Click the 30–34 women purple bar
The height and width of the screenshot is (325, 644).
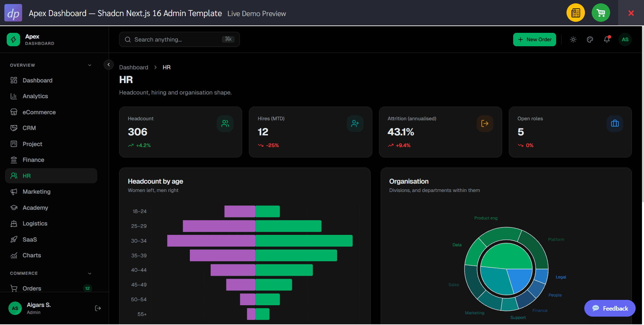pos(211,241)
